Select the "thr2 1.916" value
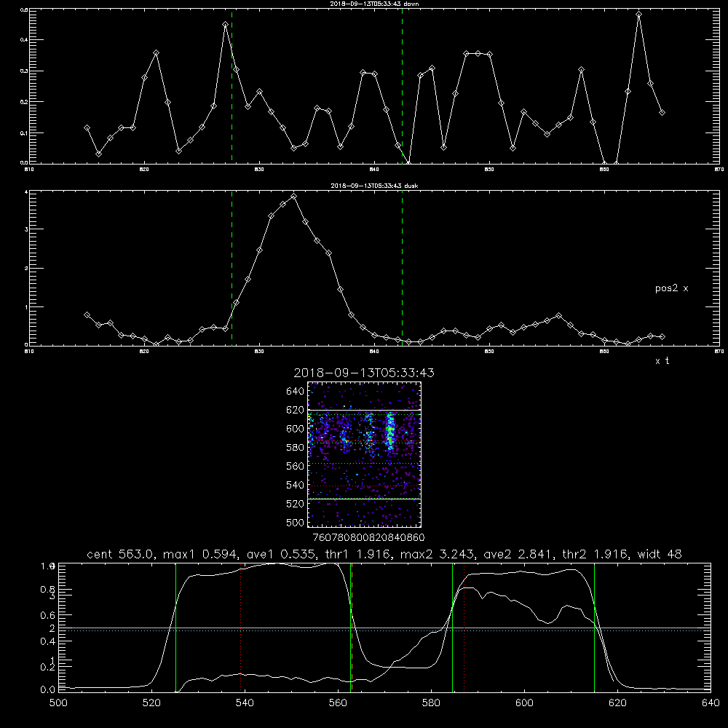728x728 pixels. [594, 554]
